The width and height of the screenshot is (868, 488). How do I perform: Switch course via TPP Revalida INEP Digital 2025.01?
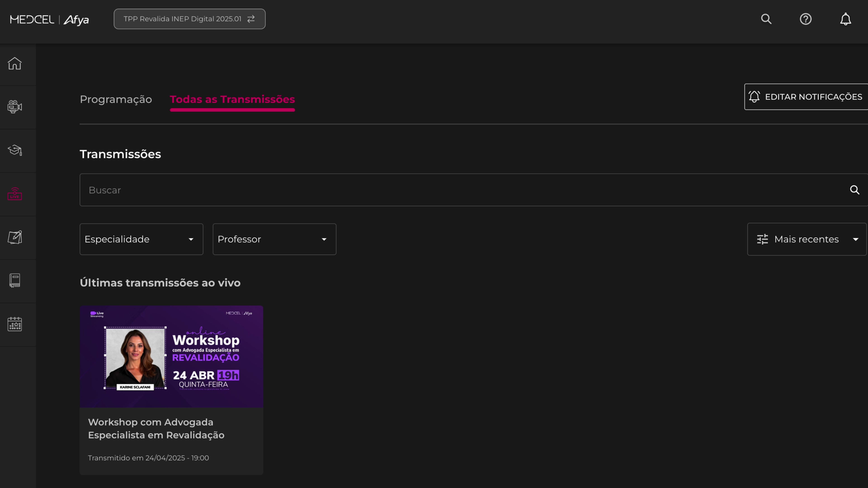189,19
